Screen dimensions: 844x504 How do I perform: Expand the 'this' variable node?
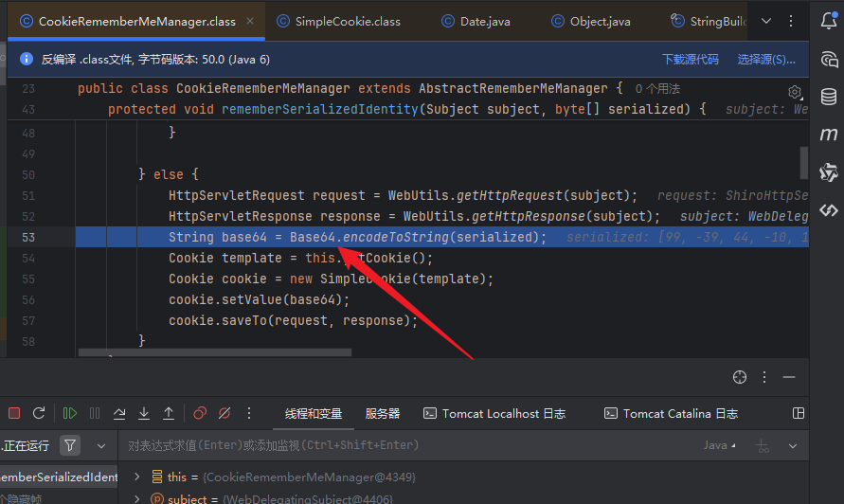pyautogui.click(x=136, y=477)
